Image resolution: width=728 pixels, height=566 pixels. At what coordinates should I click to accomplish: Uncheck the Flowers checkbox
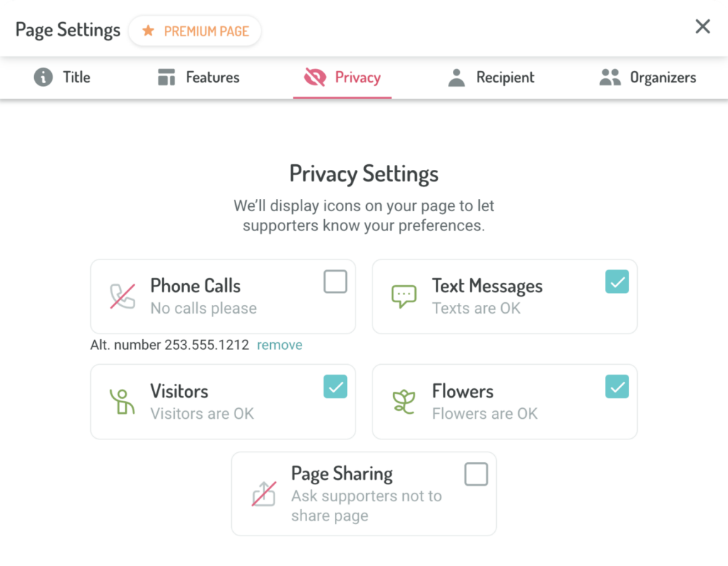click(x=617, y=386)
